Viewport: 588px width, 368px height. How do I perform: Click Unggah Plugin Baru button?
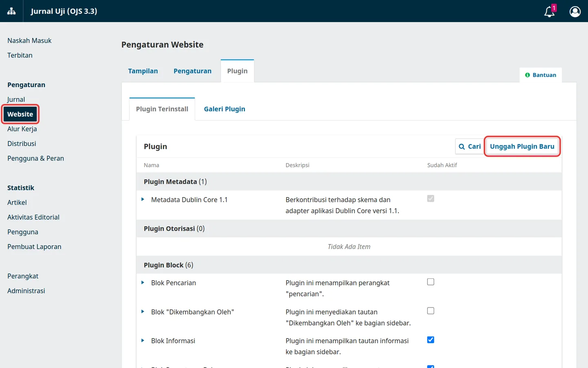[522, 146]
